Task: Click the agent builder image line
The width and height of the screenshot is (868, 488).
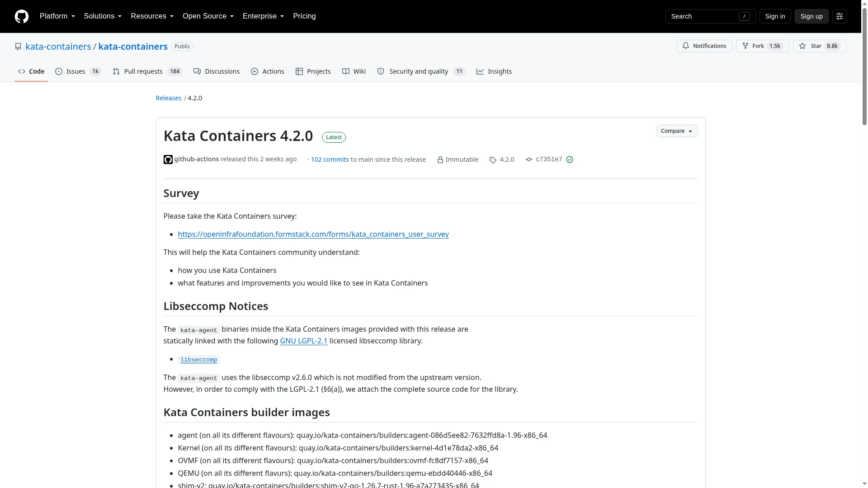Action: [362, 435]
